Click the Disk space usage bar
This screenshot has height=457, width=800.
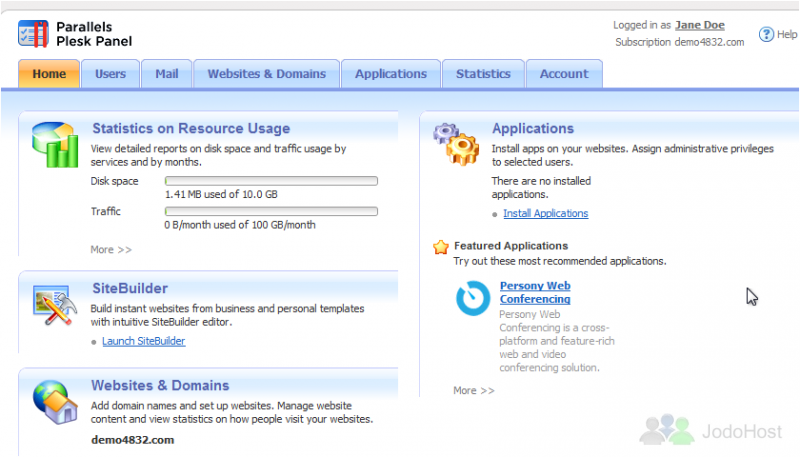tap(271, 181)
